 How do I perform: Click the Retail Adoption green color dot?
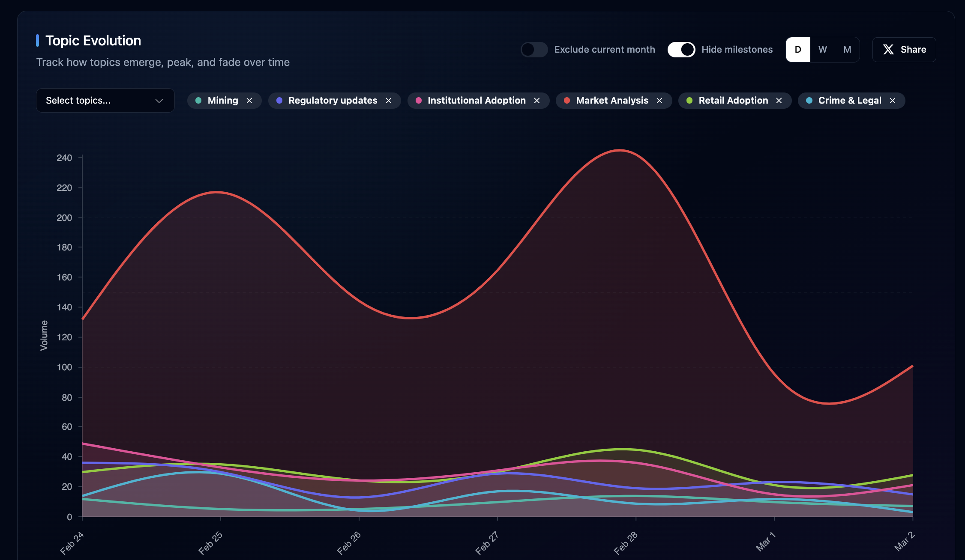(x=689, y=101)
